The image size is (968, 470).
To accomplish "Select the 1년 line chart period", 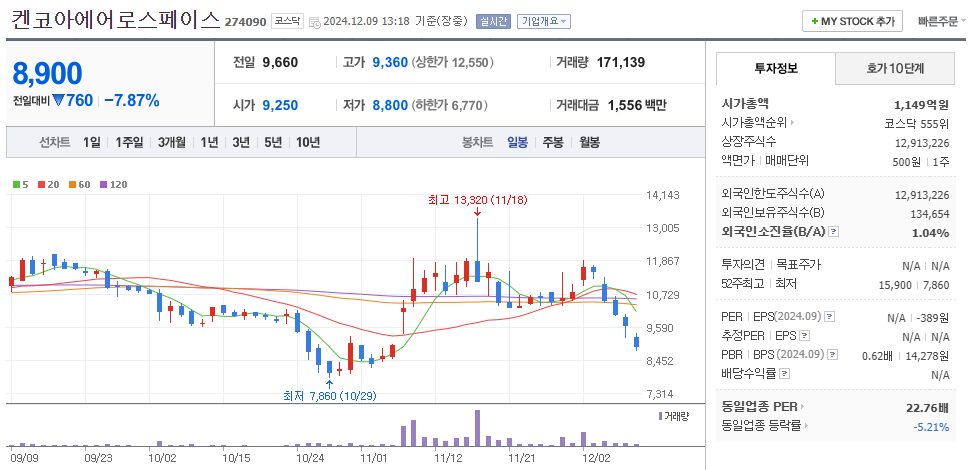I will coord(209,142).
